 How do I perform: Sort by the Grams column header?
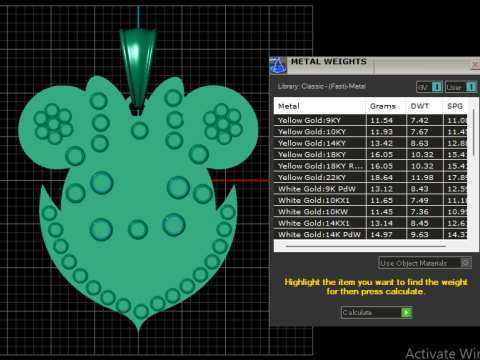click(x=386, y=106)
